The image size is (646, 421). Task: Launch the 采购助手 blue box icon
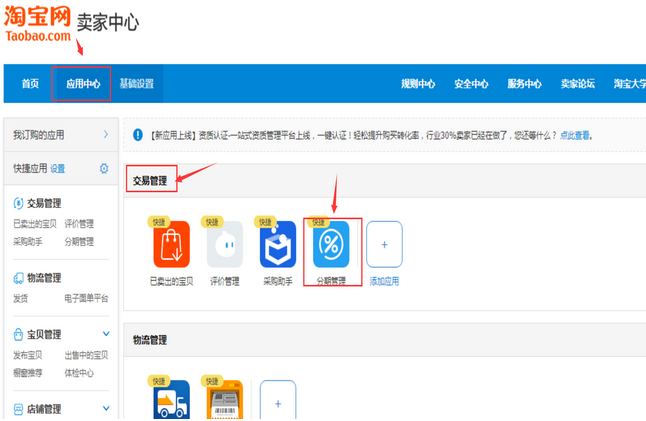pos(278,244)
